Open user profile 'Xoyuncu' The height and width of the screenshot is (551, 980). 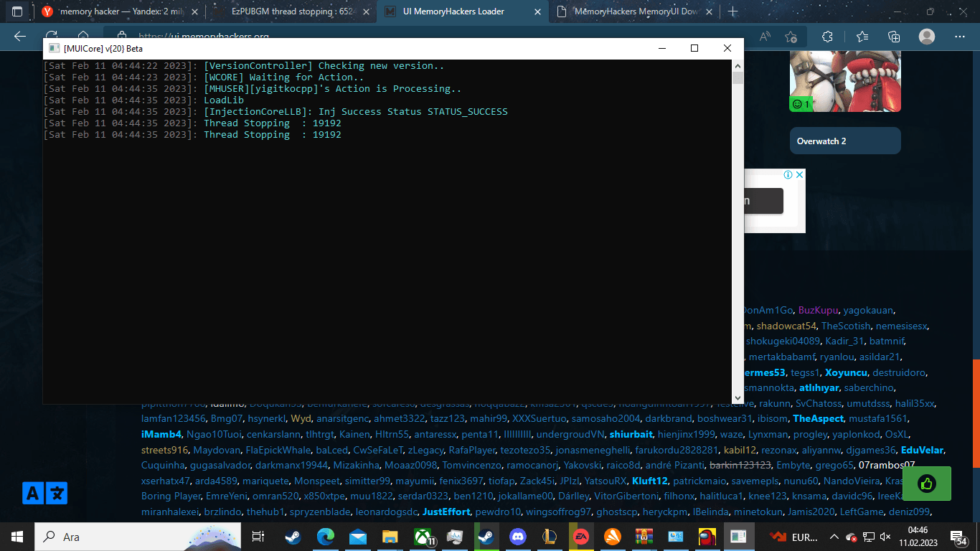tap(847, 372)
